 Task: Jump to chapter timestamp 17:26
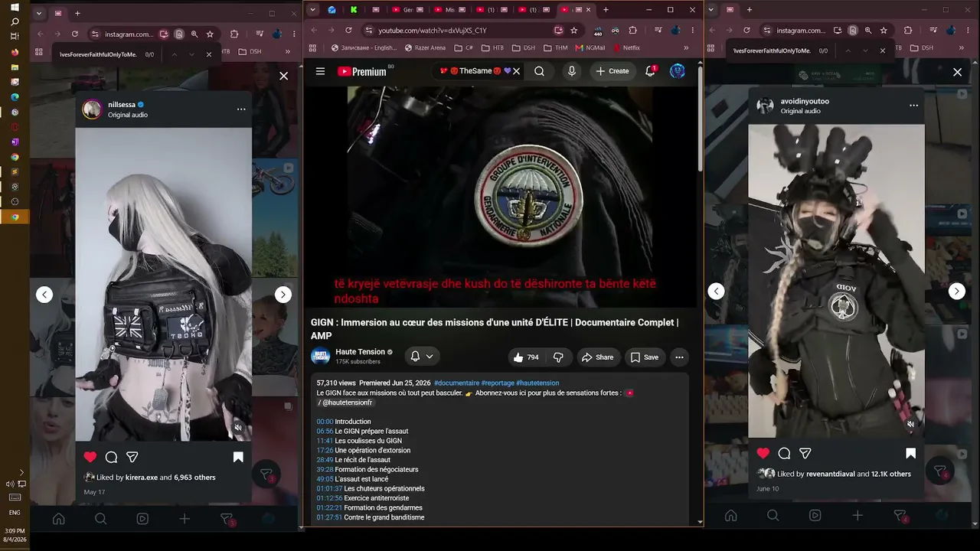[x=325, y=451]
